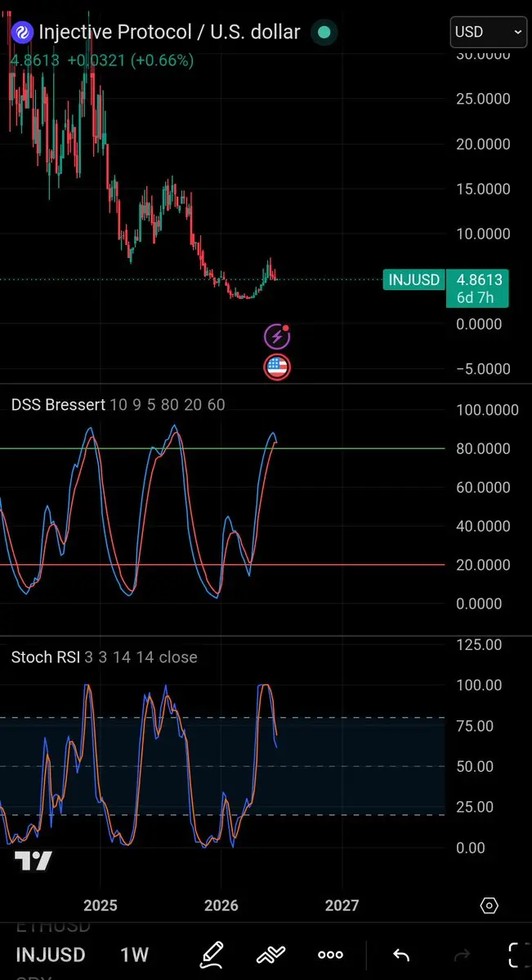Click the 2025 time axis label
Image resolution: width=532 pixels, height=980 pixels.
(x=101, y=906)
